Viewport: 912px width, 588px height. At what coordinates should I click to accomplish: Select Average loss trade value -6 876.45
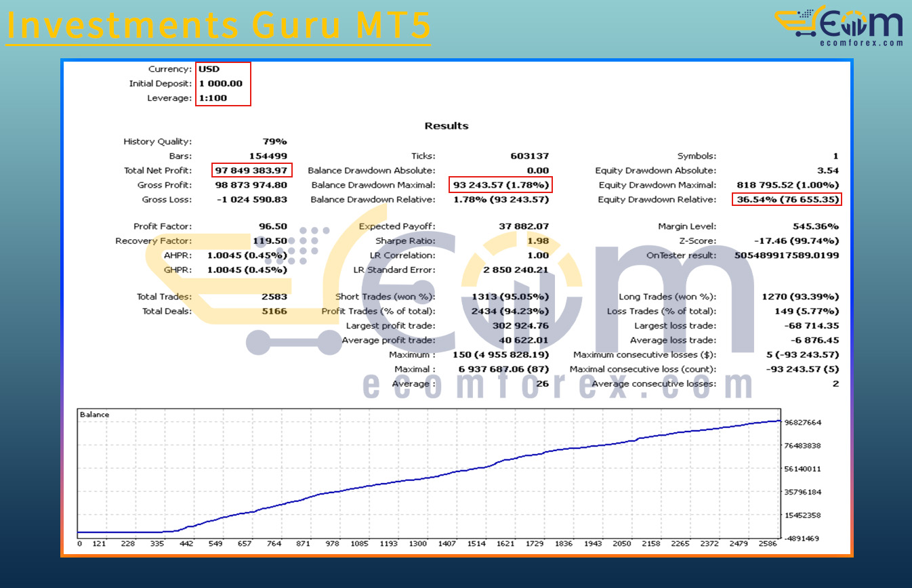(x=816, y=340)
